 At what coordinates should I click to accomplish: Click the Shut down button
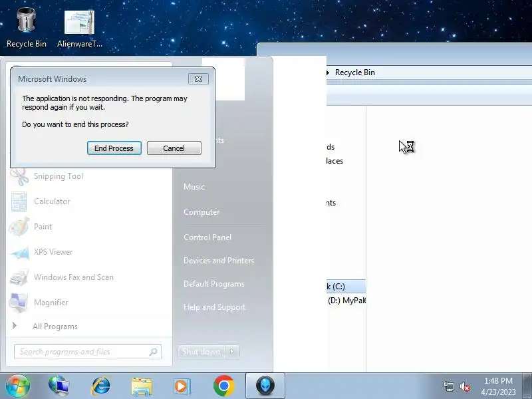coord(201,352)
